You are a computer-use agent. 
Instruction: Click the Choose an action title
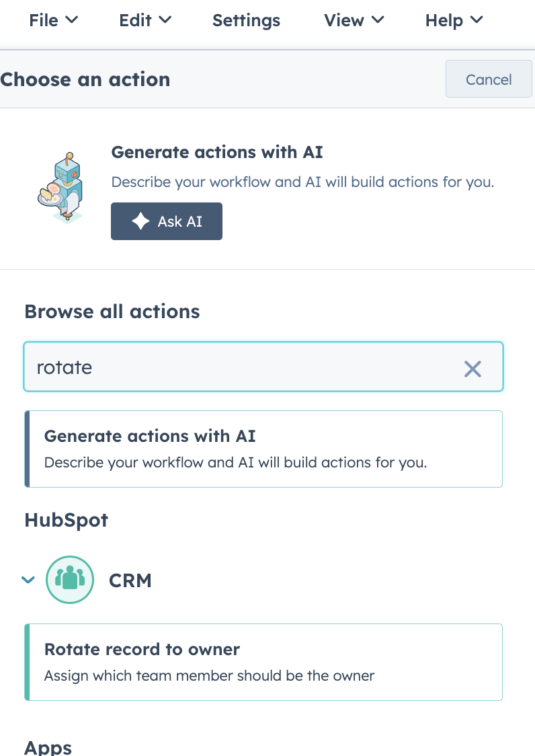[85, 79]
